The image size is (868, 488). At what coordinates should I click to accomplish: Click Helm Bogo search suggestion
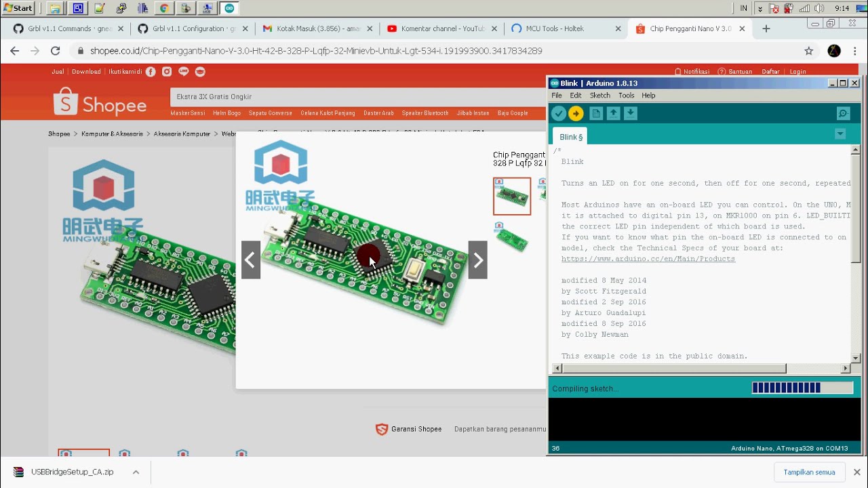[226, 113]
